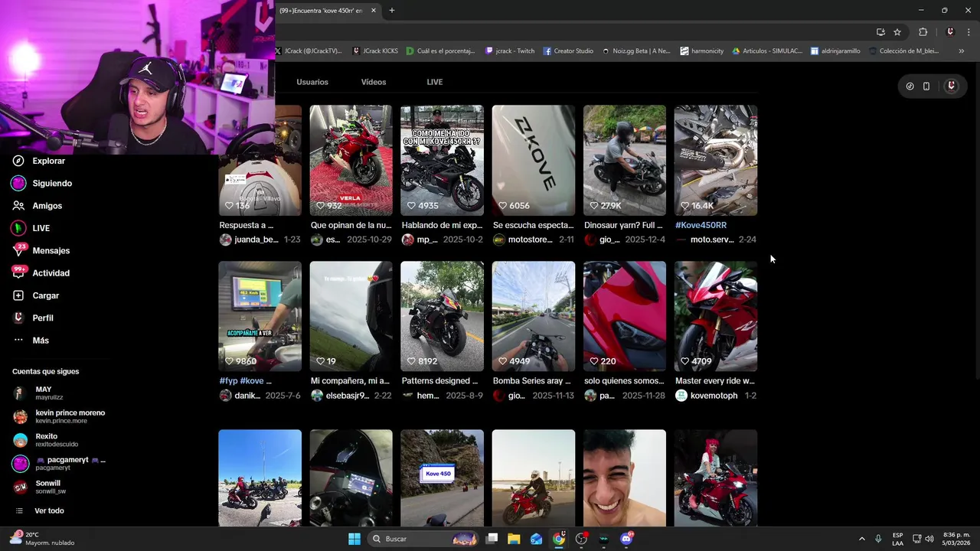This screenshot has width=980, height=551.
Task: Open Discord from the taskbar
Action: [x=626, y=539]
